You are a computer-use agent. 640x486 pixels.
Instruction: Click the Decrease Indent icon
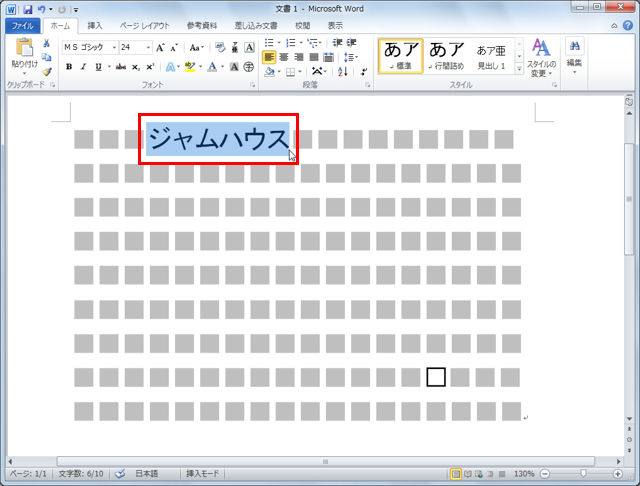tap(337, 42)
